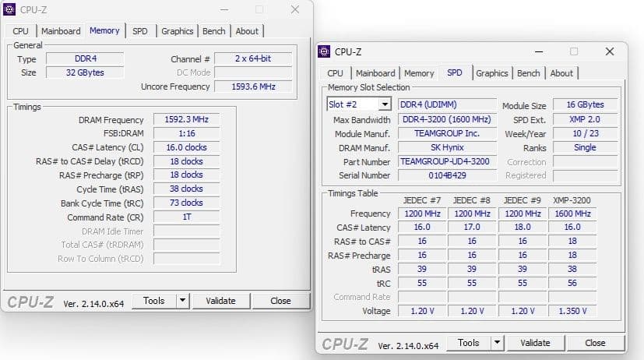Click CPU-Z app icon in Memory window title bar
644x360 pixels.
(x=9, y=9)
